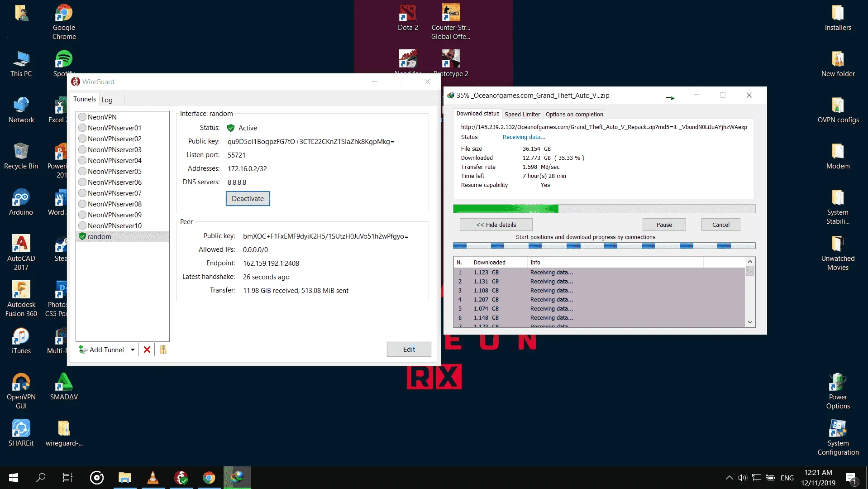Show hidden system tray icons

(x=729, y=478)
